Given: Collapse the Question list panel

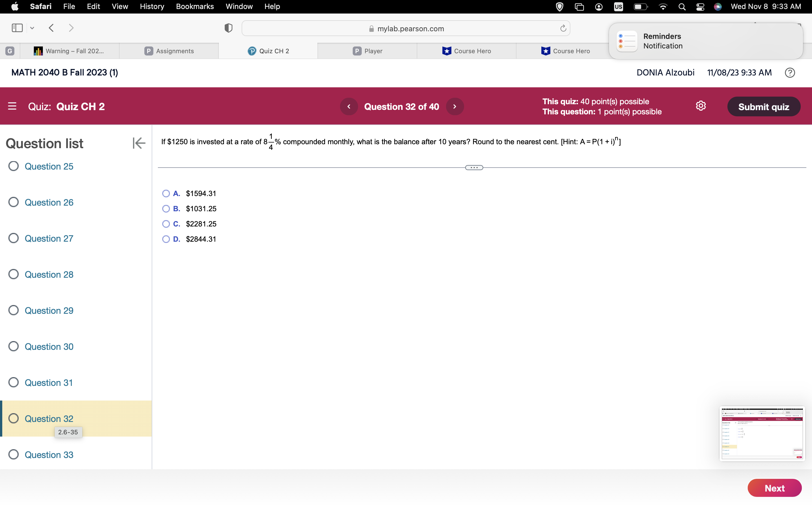Looking at the screenshot, I should 139,143.
